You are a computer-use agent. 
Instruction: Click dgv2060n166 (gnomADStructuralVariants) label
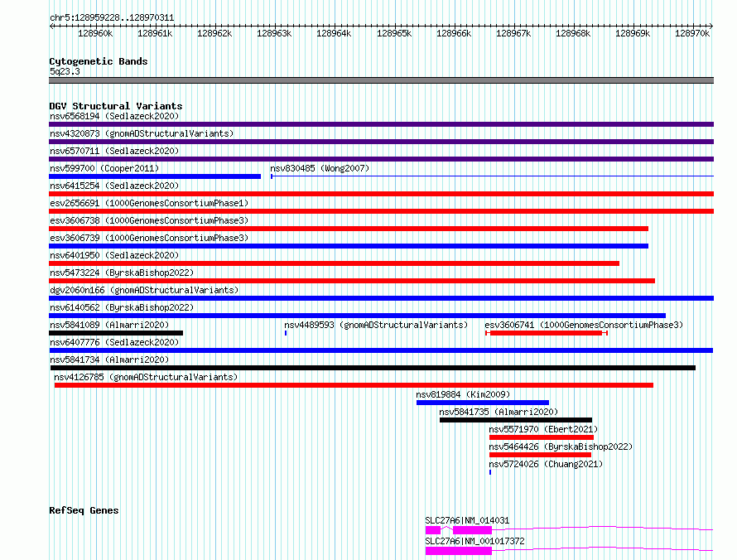pyautogui.click(x=144, y=290)
